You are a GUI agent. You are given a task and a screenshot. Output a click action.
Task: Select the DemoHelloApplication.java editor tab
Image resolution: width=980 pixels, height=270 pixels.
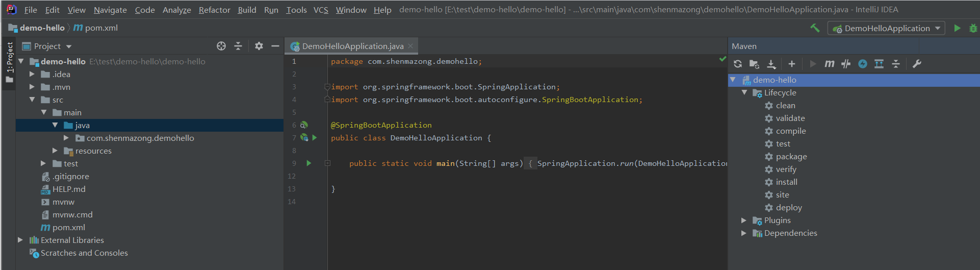click(x=352, y=46)
